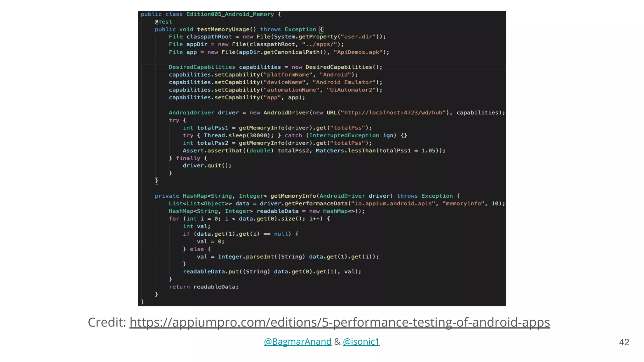Screen dimensions: 644x362
Task: Click the class name Edition005_Android_Memory
Action: point(230,14)
